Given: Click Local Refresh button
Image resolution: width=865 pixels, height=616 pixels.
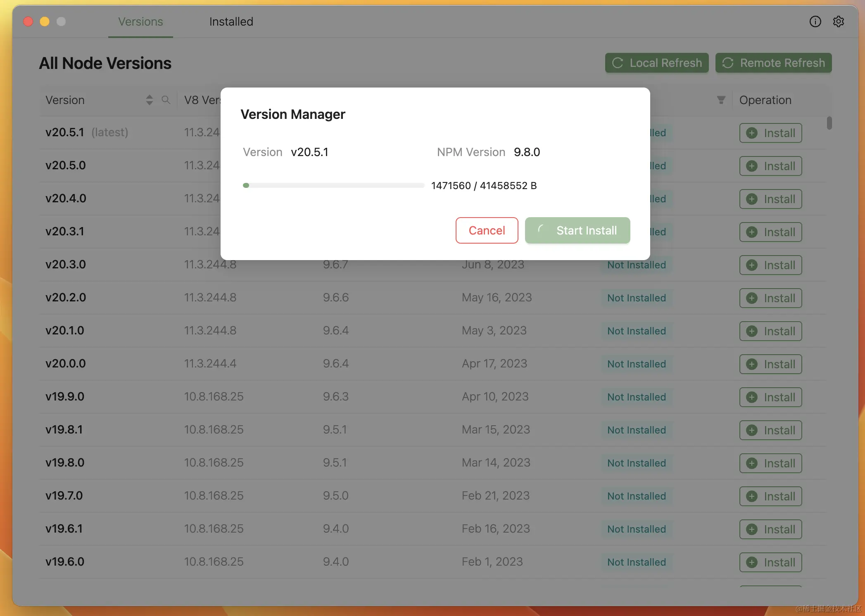Looking at the screenshot, I should [656, 63].
